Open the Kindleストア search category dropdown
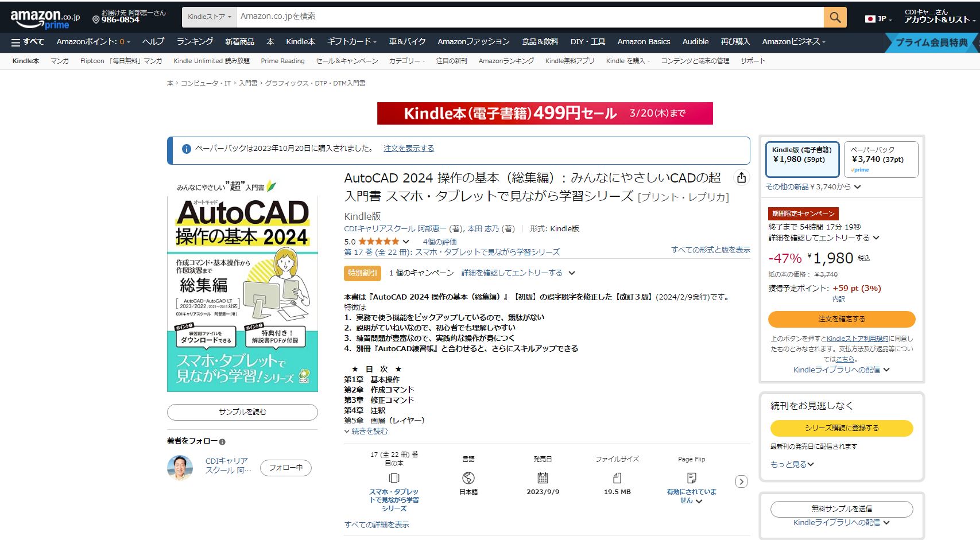The image size is (980, 540). [x=209, y=17]
